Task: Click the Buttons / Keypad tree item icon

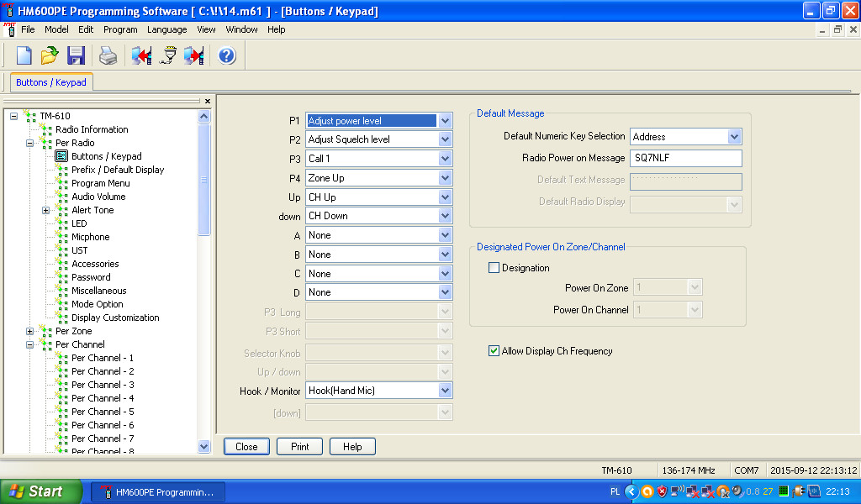Action: click(61, 156)
